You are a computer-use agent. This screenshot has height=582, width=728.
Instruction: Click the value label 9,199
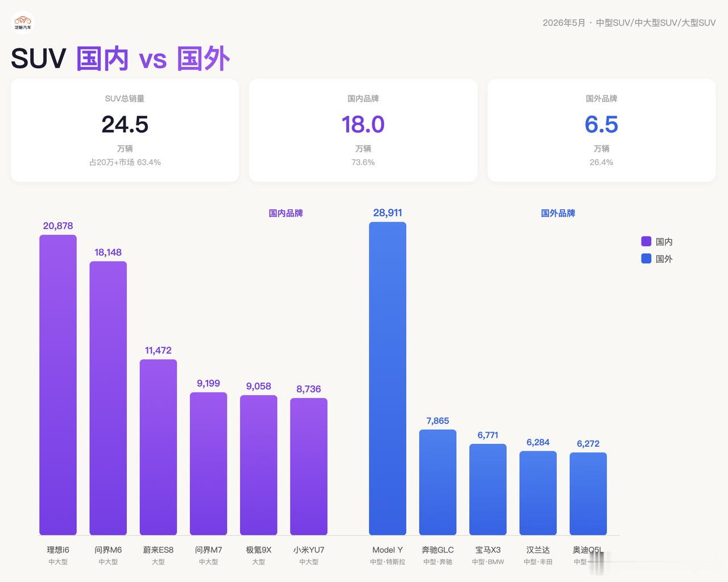coord(208,383)
